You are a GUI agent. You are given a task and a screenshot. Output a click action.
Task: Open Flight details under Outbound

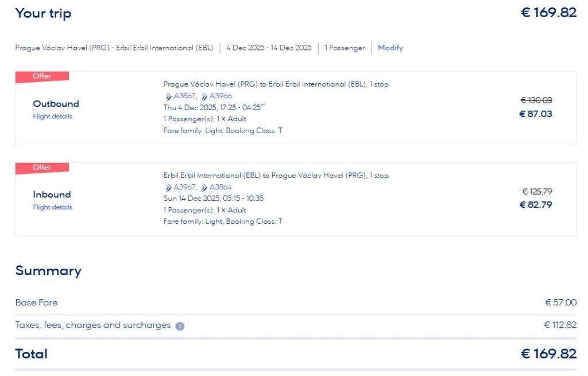[x=53, y=117]
